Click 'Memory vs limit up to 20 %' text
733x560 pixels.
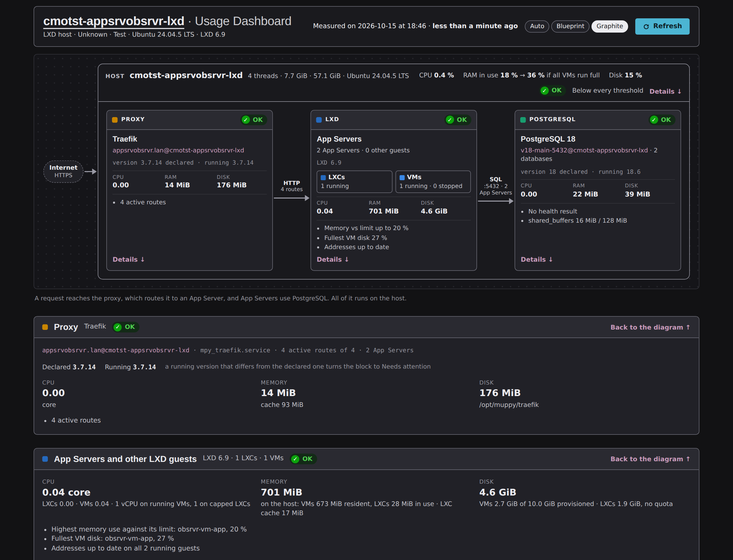pos(366,228)
